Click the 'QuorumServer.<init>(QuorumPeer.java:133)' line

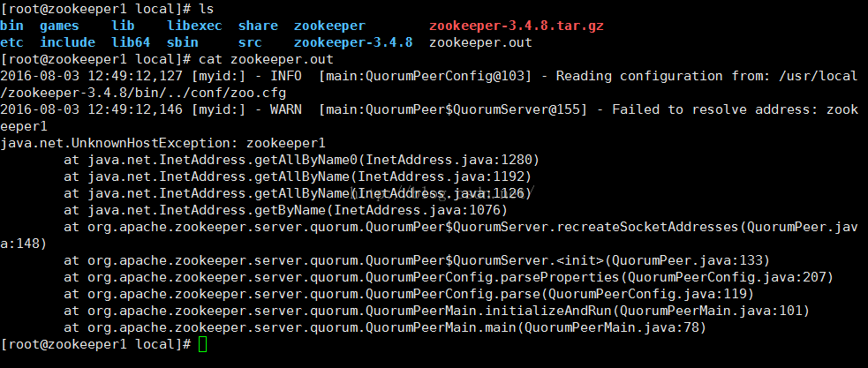[x=417, y=260]
